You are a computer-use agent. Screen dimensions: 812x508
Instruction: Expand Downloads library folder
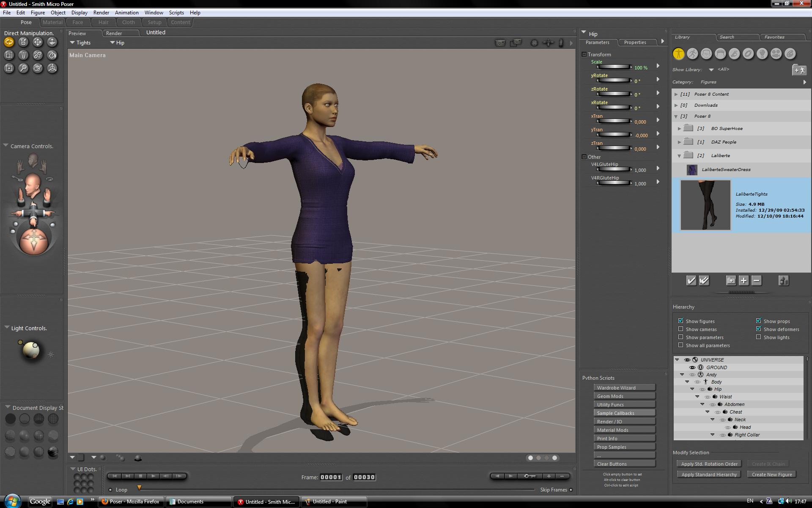click(x=676, y=105)
